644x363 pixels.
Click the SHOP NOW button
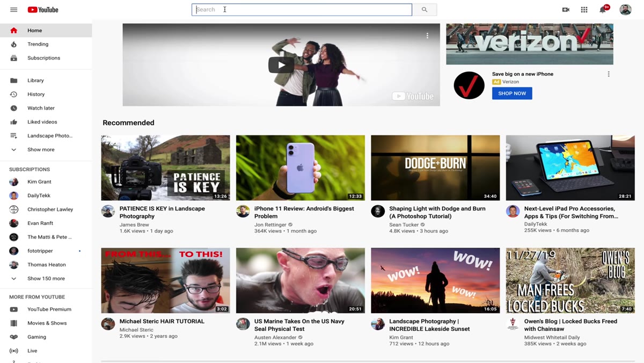click(512, 93)
